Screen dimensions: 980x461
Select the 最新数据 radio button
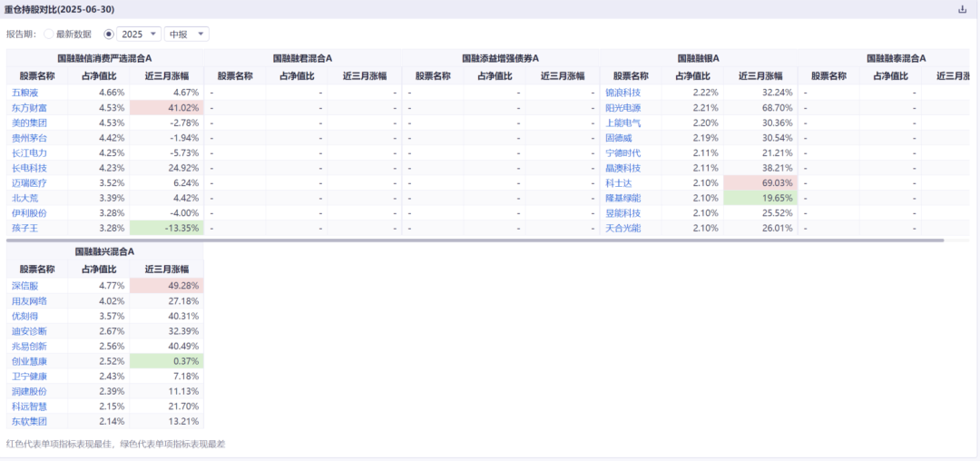49,34
